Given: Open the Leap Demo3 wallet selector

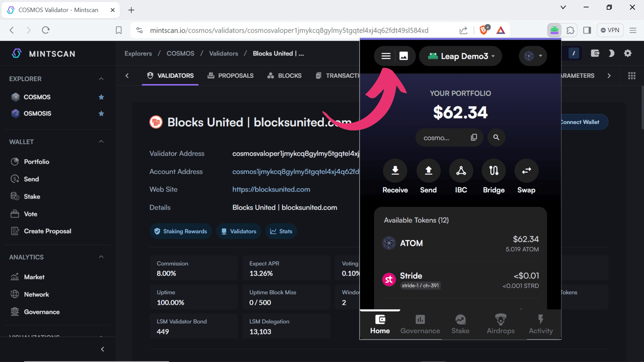Looking at the screenshot, I should 461,56.
